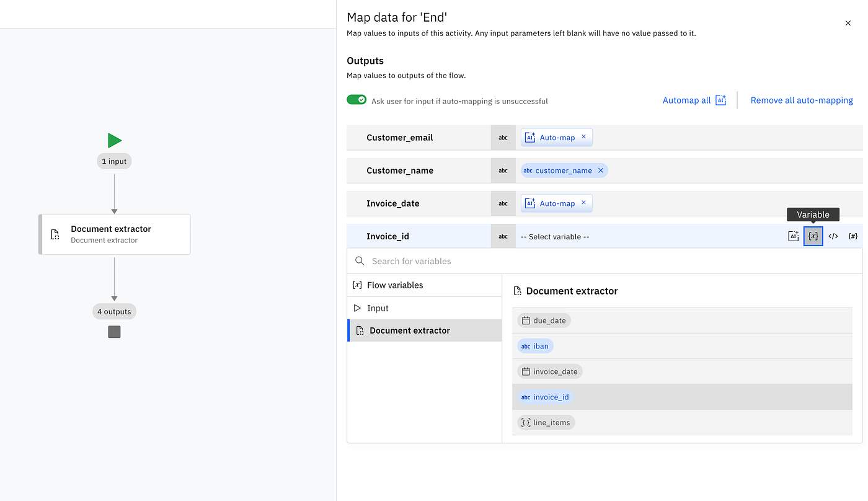The width and height of the screenshot is (868, 501).
Task: Remove all auto-mapping
Action: tap(802, 100)
